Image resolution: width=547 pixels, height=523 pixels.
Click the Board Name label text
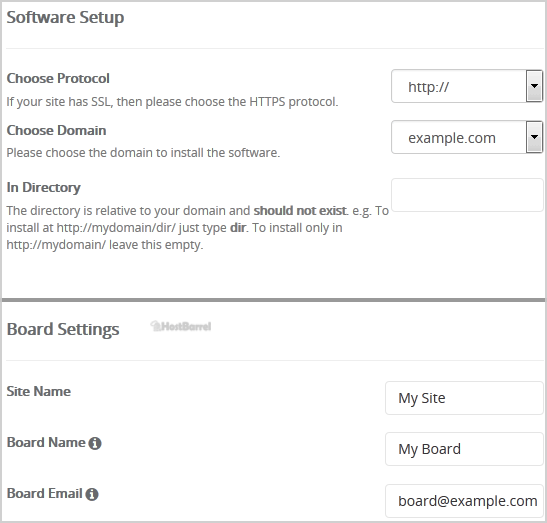pos(46,442)
